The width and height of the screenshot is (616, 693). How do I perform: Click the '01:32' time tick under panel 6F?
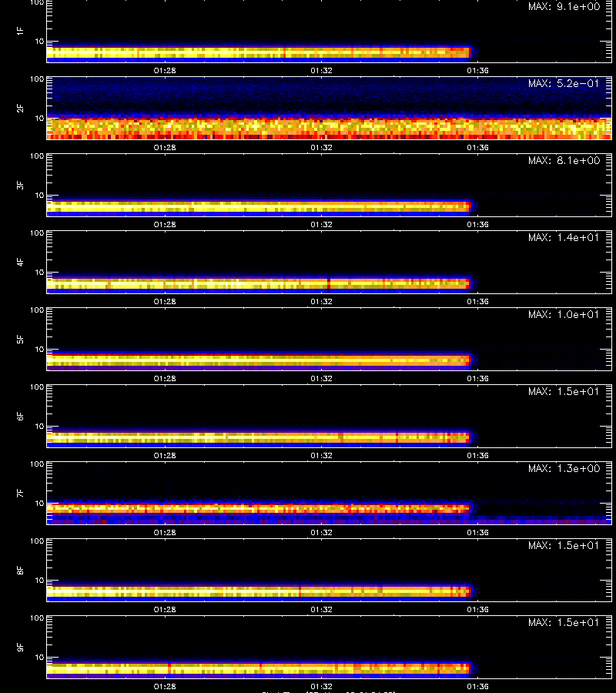point(321,455)
